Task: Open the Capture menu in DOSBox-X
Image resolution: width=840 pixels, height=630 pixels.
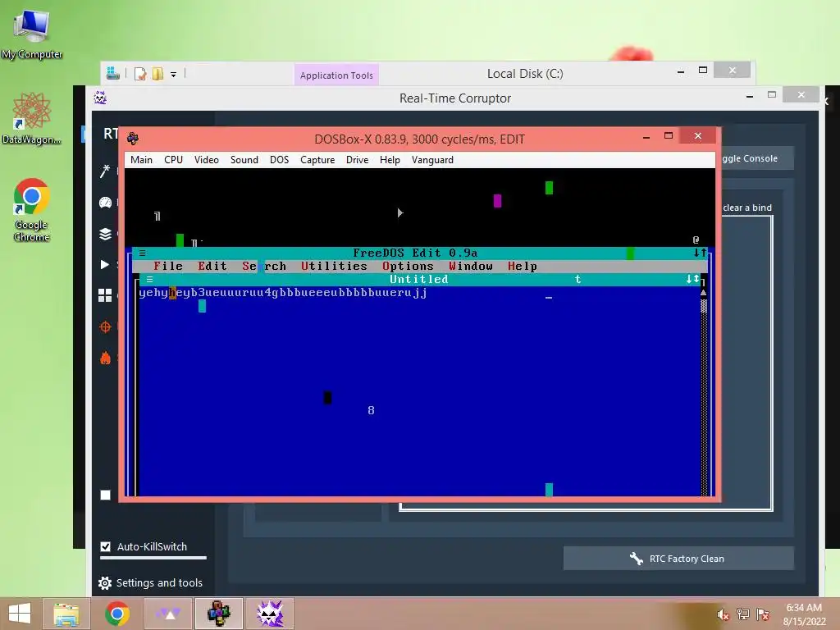Action: pyautogui.click(x=317, y=160)
